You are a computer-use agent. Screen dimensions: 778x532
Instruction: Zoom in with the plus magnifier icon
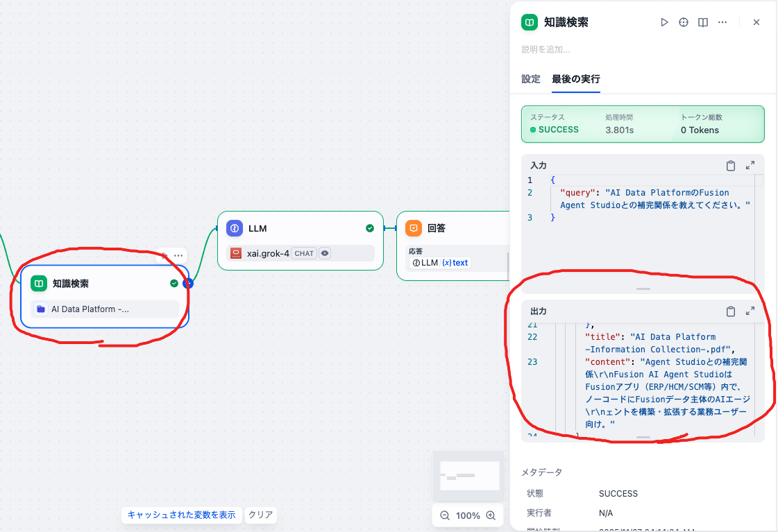click(x=491, y=515)
